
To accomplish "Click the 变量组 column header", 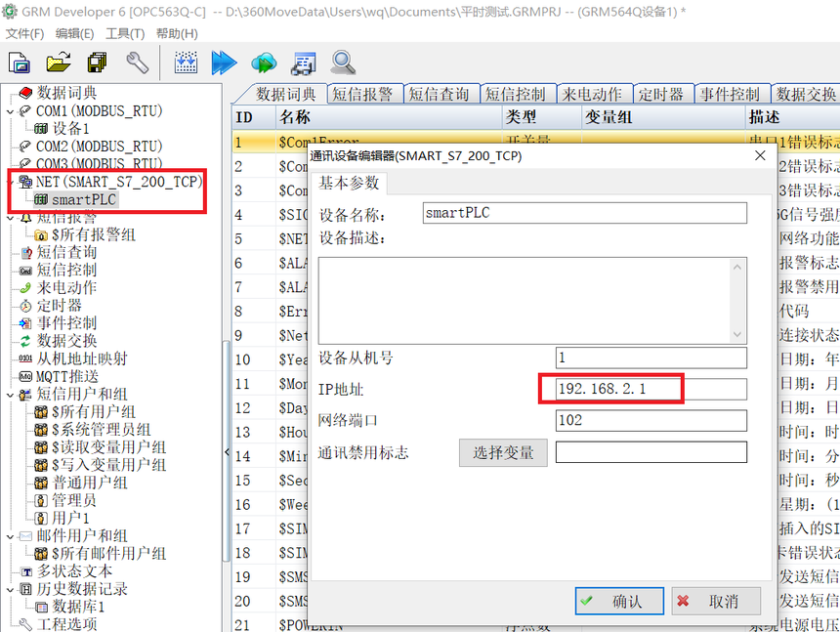I will [664, 117].
